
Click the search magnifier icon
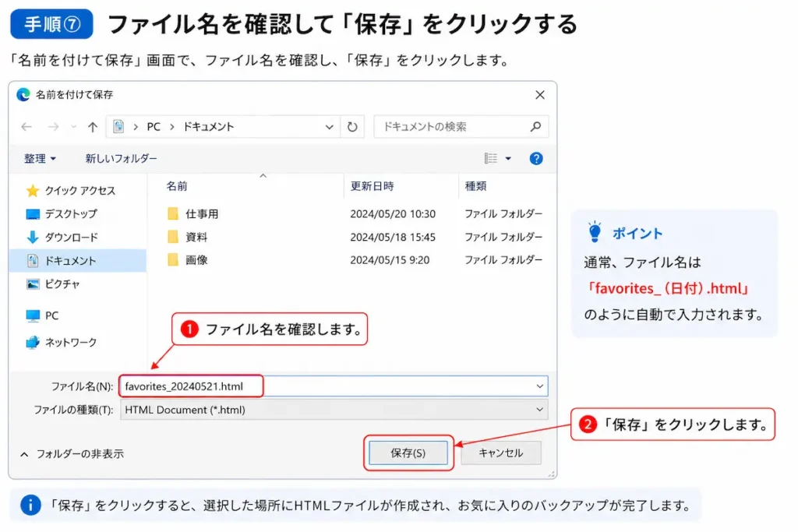535,127
